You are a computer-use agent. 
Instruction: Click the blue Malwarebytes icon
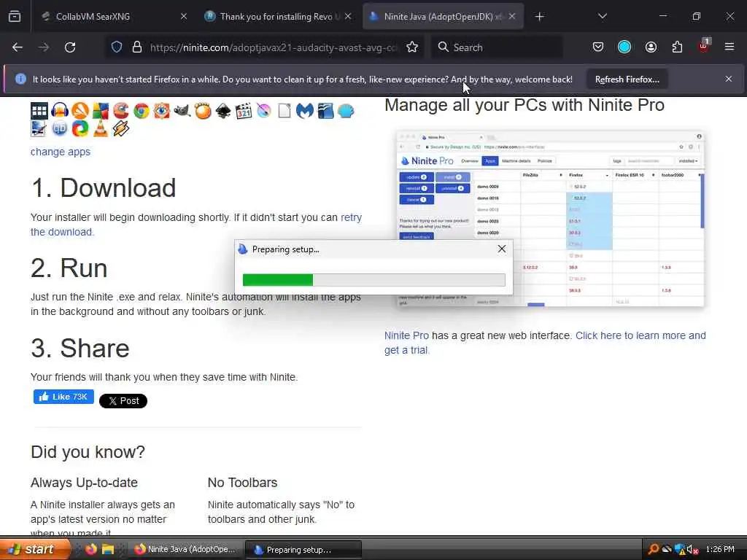pyautogui.click(x=305, y=111)
